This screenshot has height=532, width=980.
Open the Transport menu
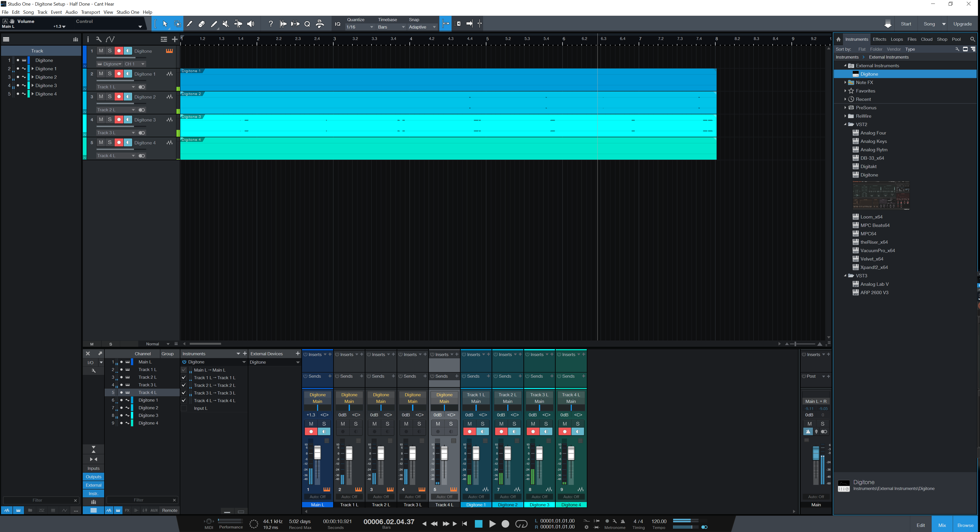[90, 12]
